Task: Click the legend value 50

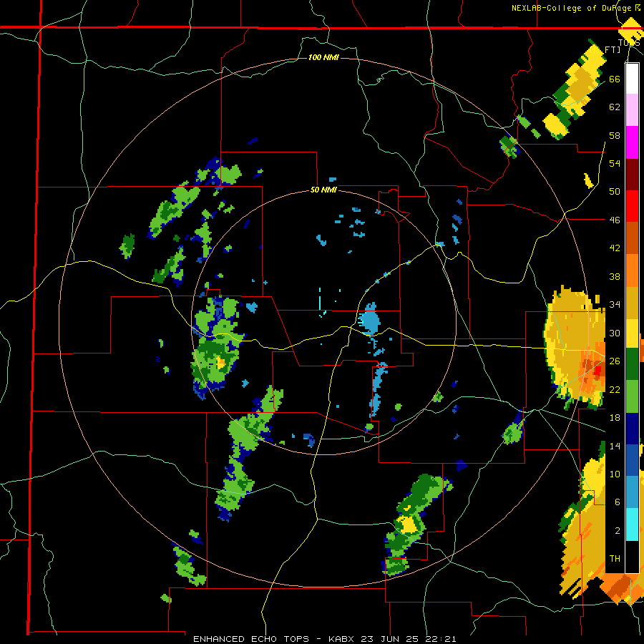Action: click(615, 191)
